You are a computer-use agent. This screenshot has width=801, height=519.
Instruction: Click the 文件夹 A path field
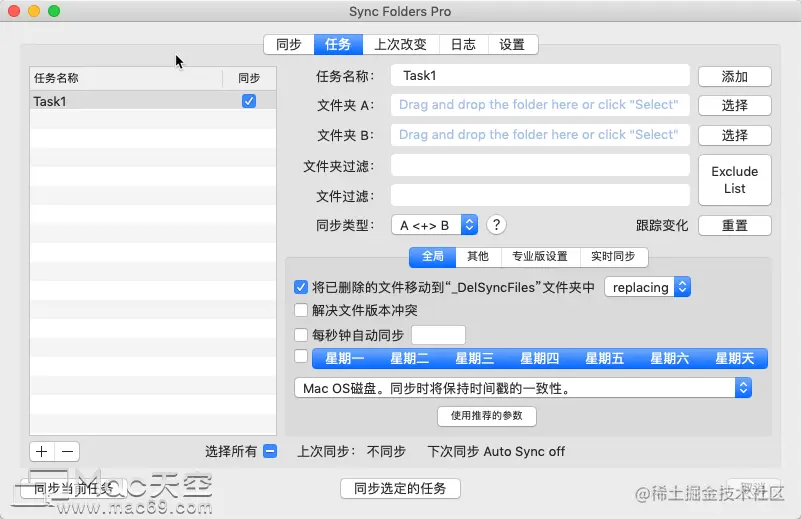coord(540,105)
